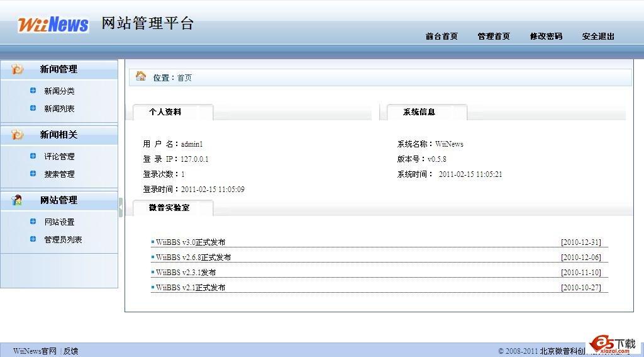644x357 pixels.
Task: Click the date [2010-12-06]
Action: (580, 258)
